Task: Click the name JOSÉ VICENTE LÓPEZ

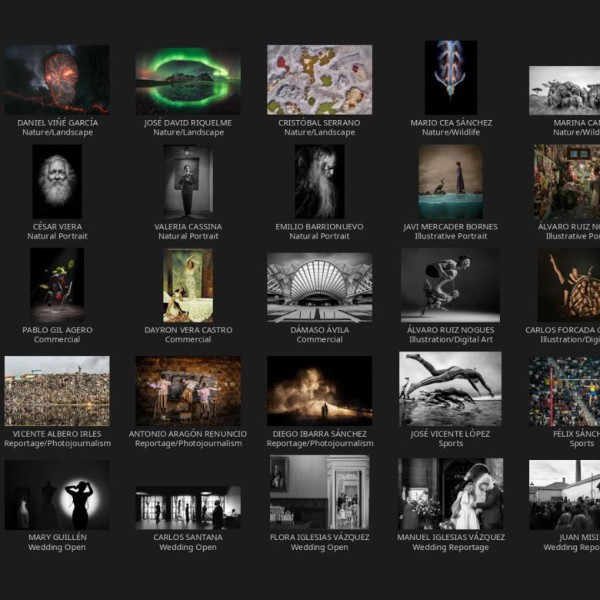Action: [x=450, y=434]
